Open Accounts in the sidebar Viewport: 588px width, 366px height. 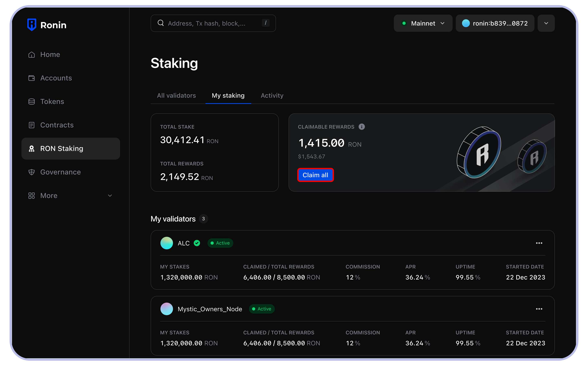point(71,78)
